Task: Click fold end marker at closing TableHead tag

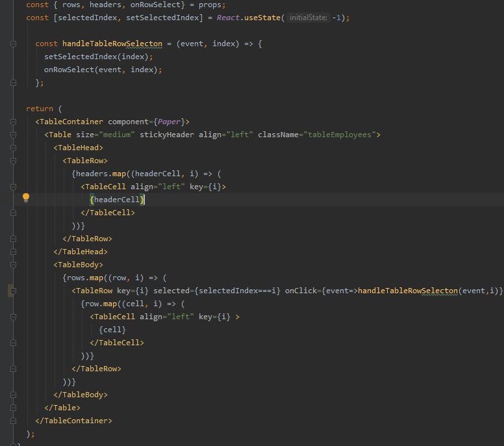Action: coord(13,252)
